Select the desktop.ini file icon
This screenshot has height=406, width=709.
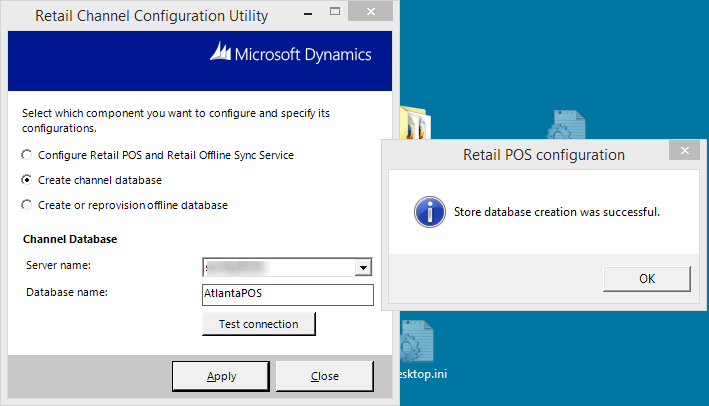click(x=416, y=345)
